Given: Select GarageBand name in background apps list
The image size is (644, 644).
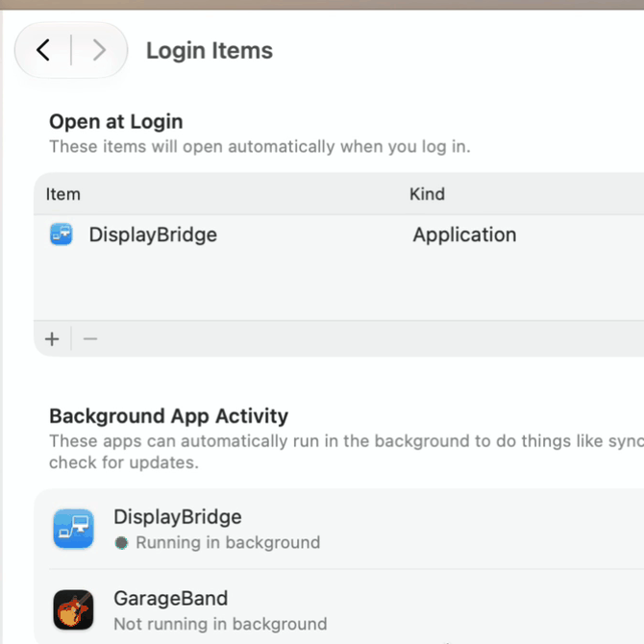Looking at the screenshot, I should 170,599.
